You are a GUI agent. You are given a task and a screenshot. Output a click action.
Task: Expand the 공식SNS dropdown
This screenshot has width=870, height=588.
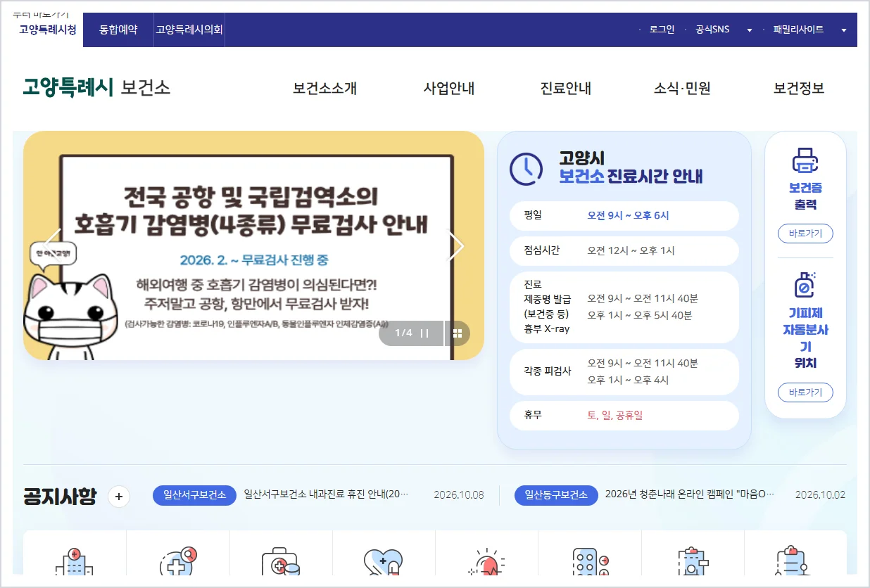[x=724, y=30]
